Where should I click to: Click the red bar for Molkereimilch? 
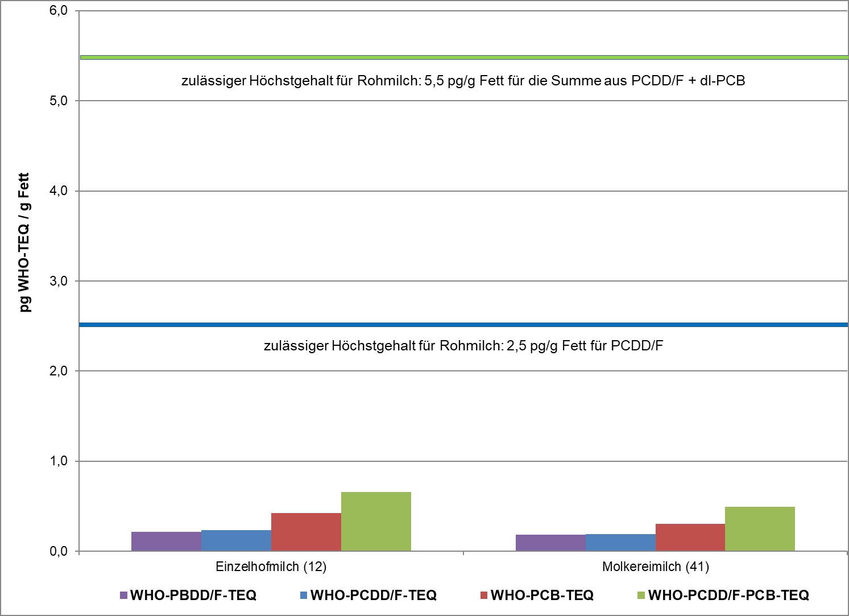click(690, 537)
